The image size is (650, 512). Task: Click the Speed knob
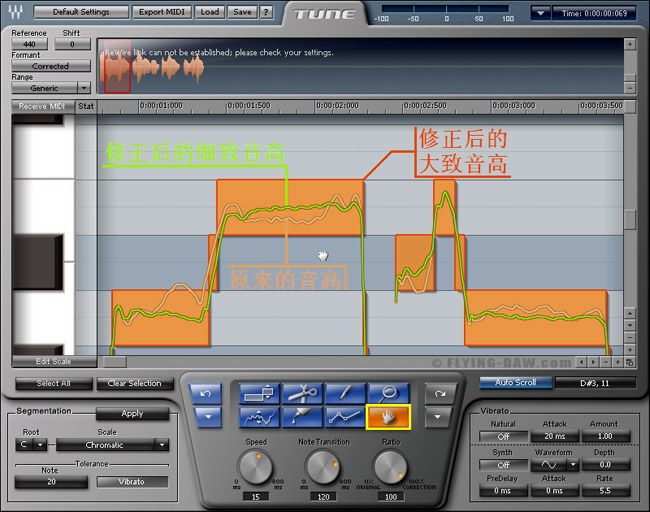tap(256, 468)
